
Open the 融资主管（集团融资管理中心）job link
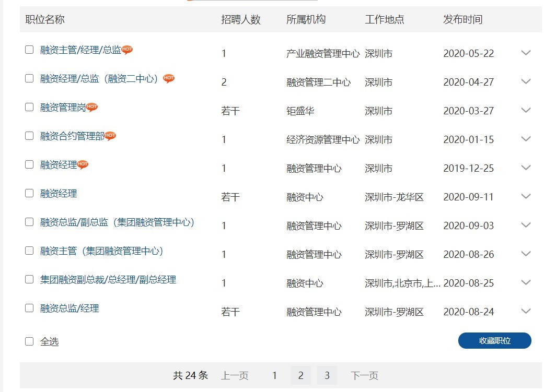tap(102, 251)
